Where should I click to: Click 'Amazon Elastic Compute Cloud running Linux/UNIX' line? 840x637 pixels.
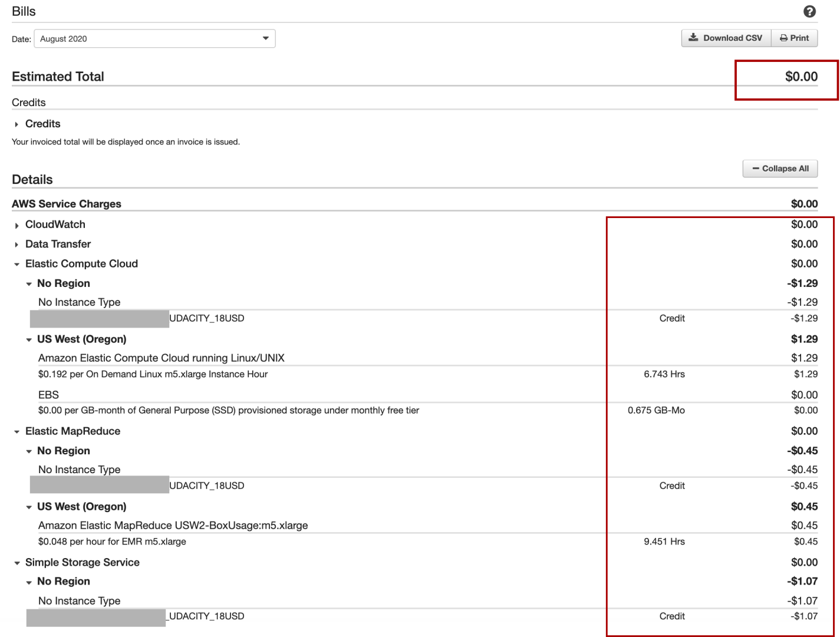click(x=162, y=358)
